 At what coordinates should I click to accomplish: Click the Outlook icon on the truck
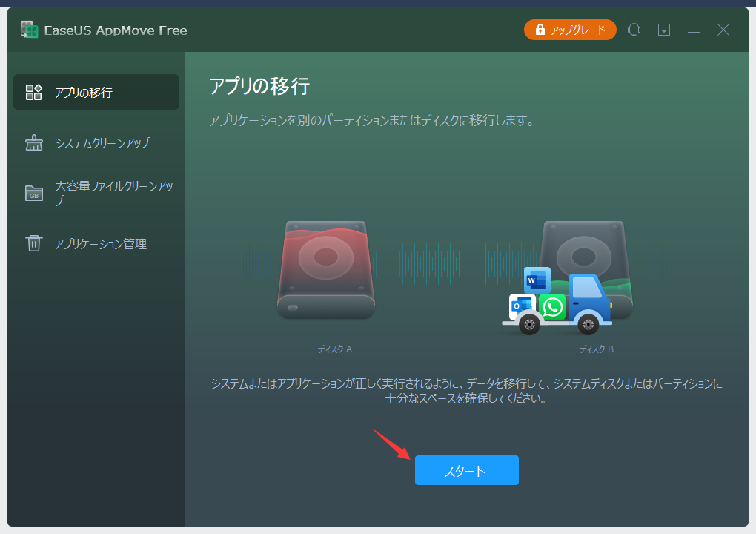(521, 306)
